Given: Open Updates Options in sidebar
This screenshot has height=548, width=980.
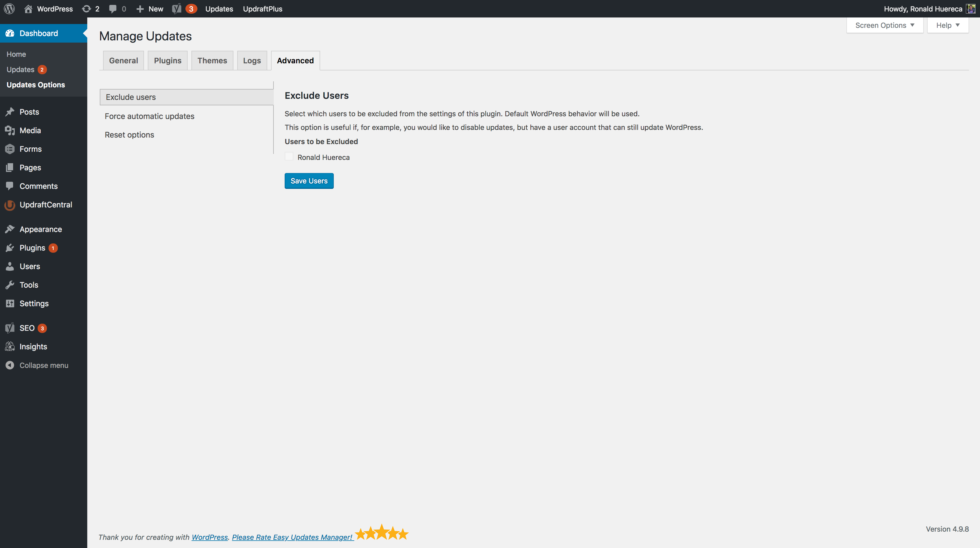Looking at the screenshot, I should pos(36,85).
